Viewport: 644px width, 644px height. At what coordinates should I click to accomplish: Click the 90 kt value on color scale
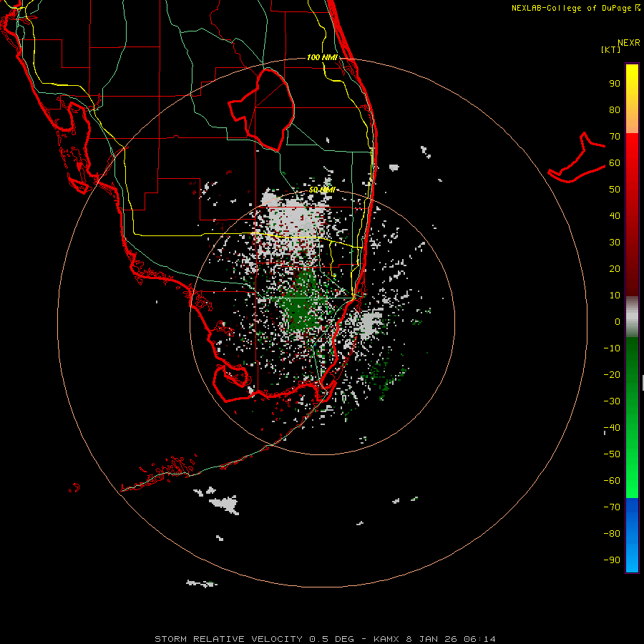point(615,84)
